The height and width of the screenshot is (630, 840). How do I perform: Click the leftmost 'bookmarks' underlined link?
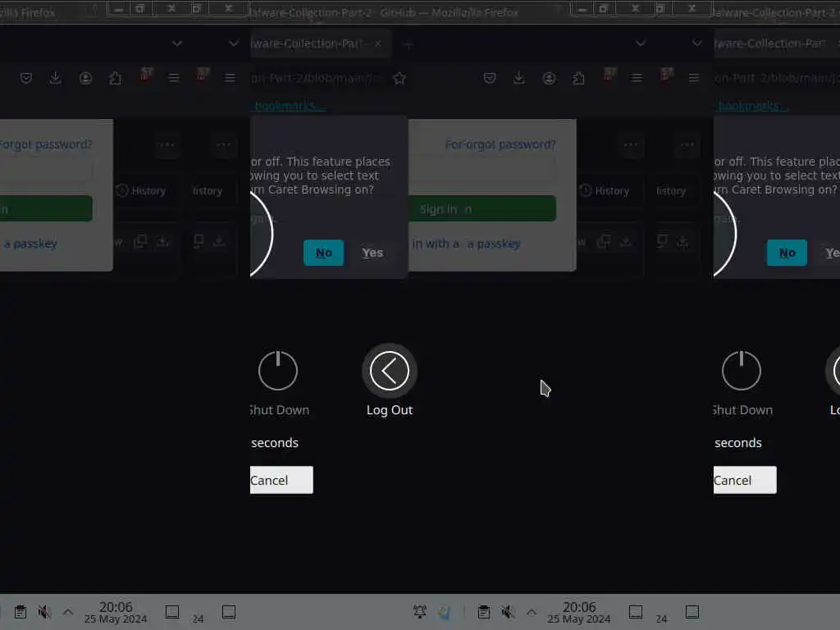point(286,106)
